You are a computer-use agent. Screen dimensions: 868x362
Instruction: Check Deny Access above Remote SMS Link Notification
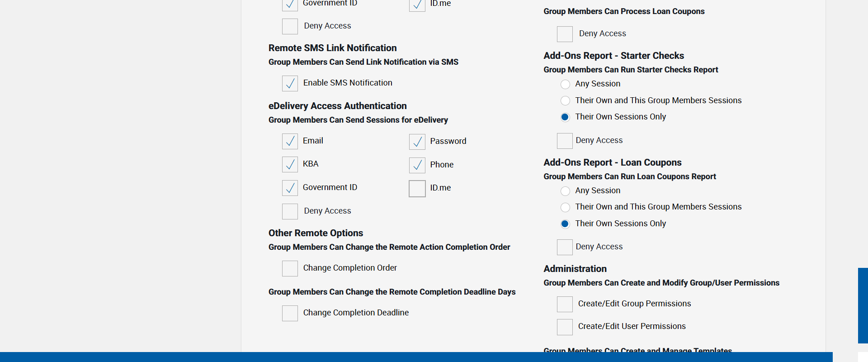tap(290, 26)
